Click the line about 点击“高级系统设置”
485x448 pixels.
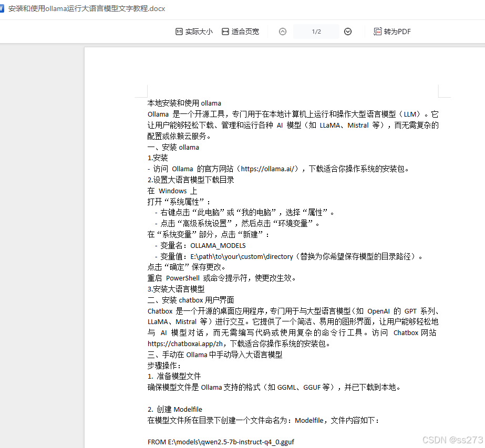237,224
